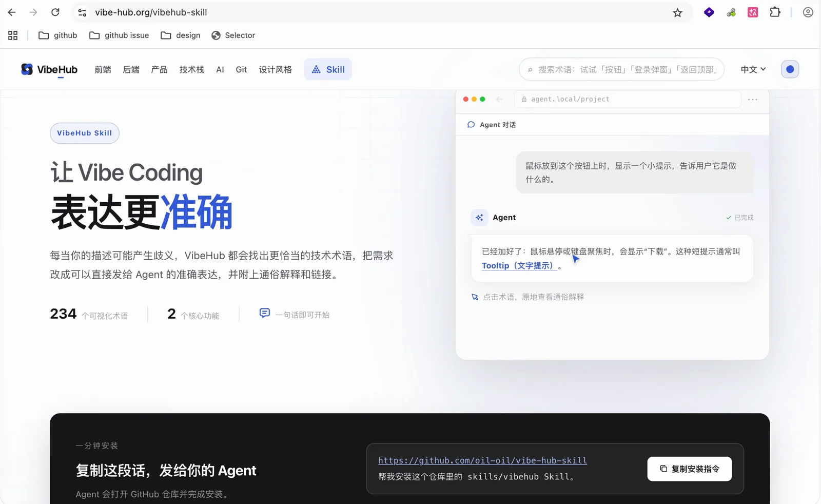Open the 后端 nav item
Screen dimensions: 821x504
[131, 70]
